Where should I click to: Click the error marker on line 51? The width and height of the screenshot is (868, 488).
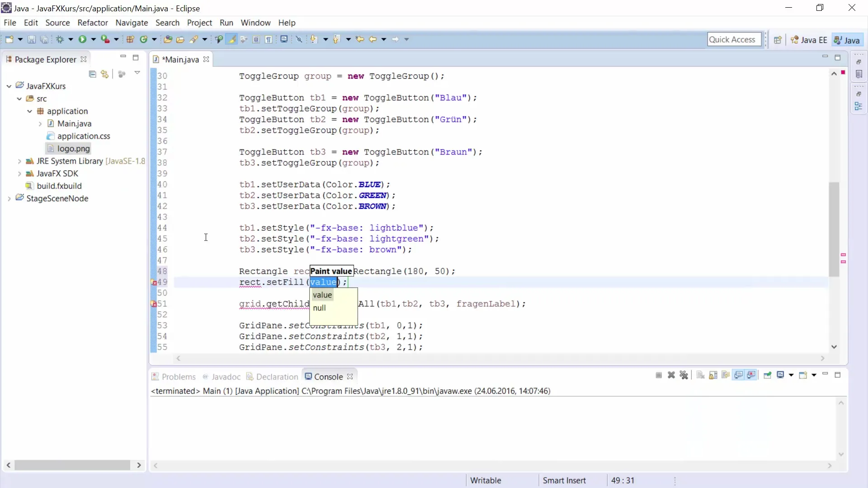point(154,304)
